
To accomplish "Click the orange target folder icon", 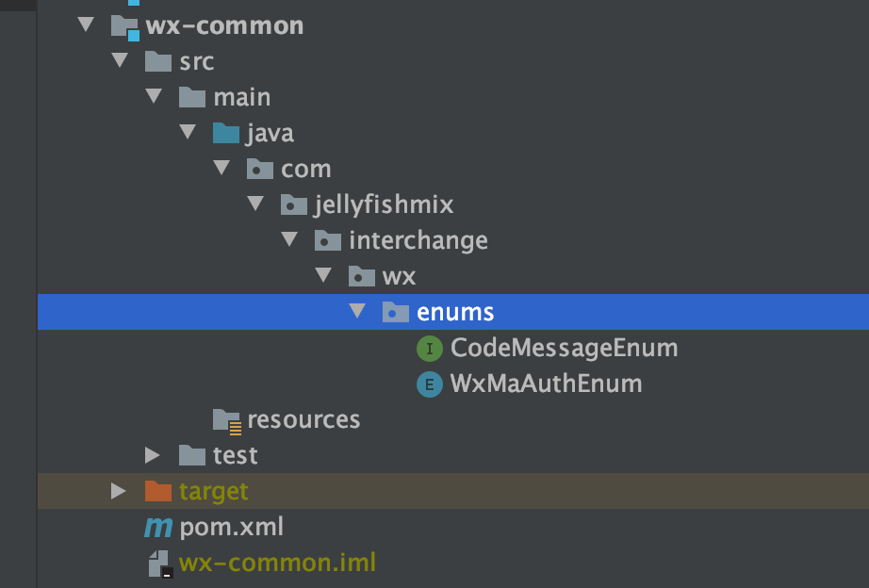I will click(x=158, y=492).
